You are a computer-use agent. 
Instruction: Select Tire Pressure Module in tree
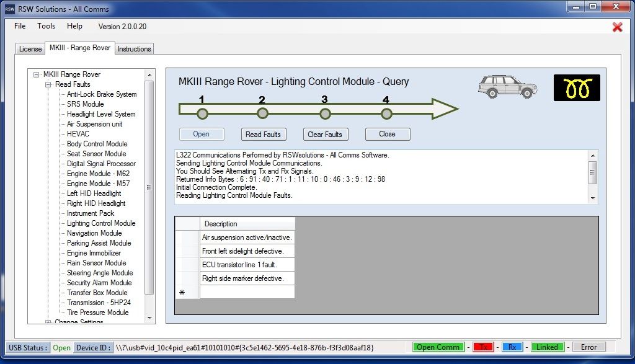[97, 313]
